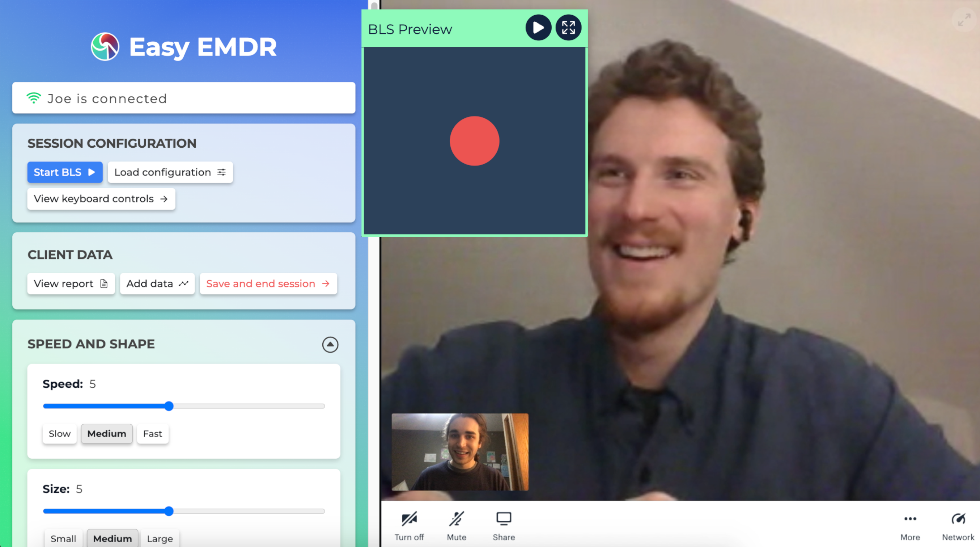This screenshot has height=547, width=980.
Task: Click the Load configuration icon
Action: tap(221, 172)
